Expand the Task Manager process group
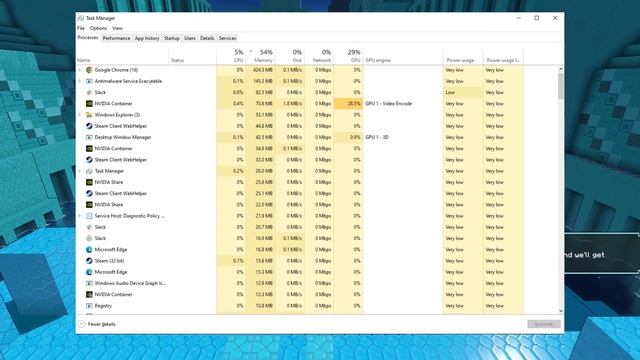The height and width of the screenshot is (360, 640). [x=80, y=171]
